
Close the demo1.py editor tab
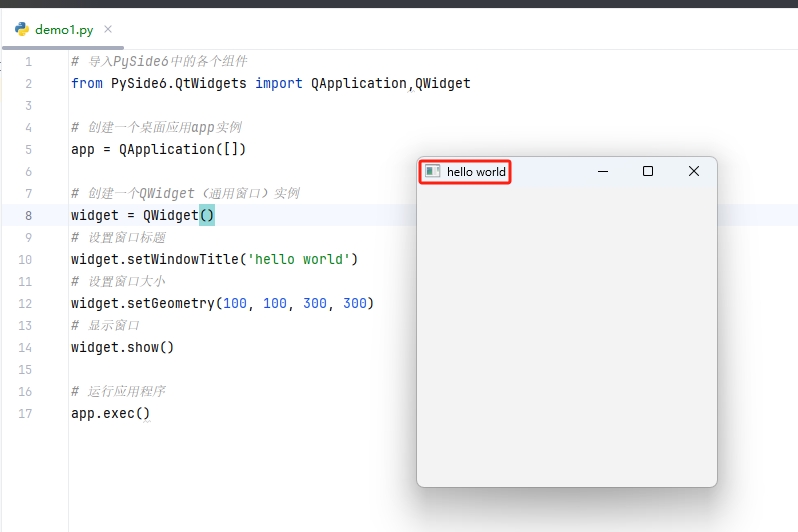pos(108,30)
